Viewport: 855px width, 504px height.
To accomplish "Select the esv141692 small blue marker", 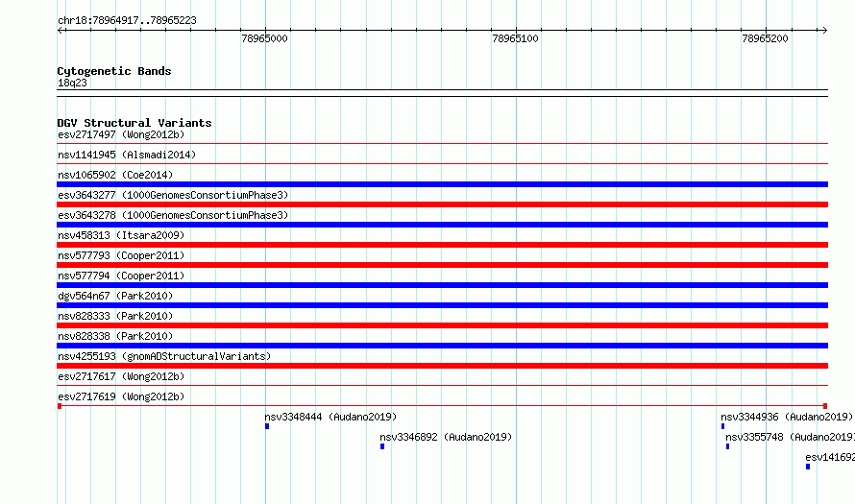I will coord(808,467).
